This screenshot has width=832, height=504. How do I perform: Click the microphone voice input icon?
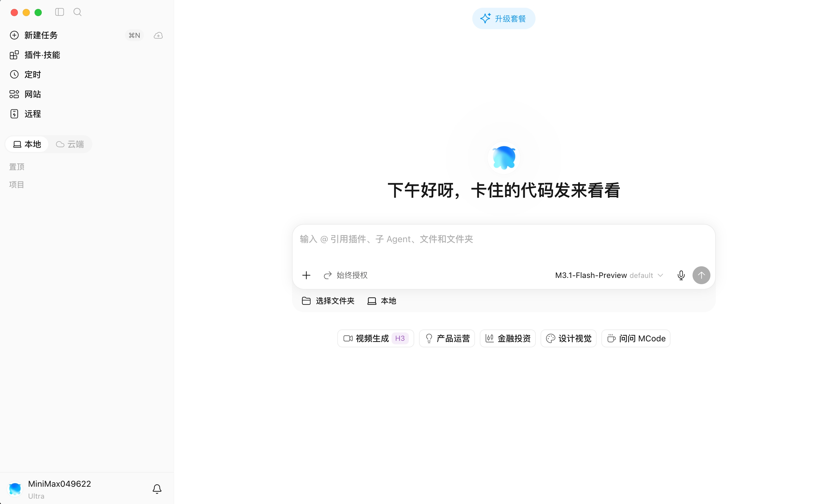point(681,276)
